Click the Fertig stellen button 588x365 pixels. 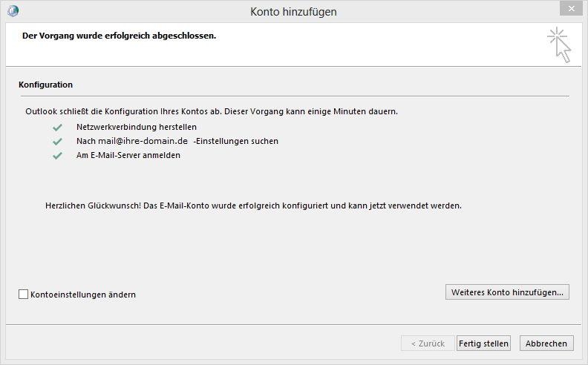(x=483, y=343)
